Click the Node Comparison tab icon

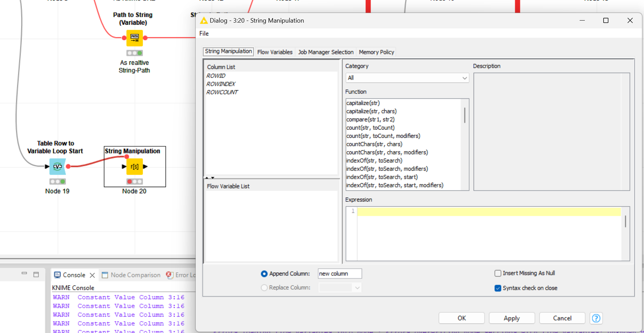[105, 275]
